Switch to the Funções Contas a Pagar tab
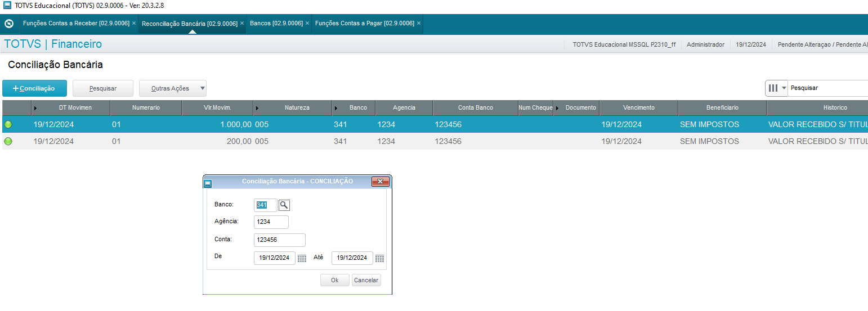This screenshot has height=311, width=868. click(364, 24)
